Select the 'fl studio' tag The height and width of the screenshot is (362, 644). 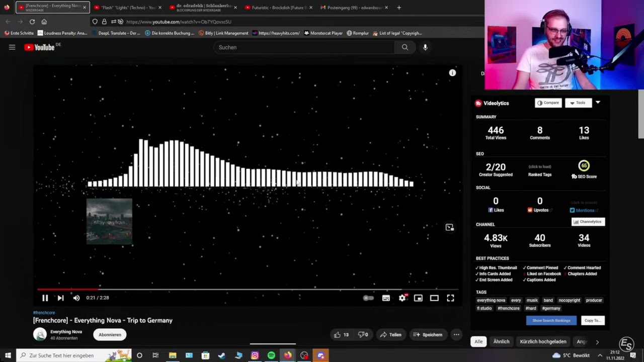pyautogui.click(x=485, y=309)
